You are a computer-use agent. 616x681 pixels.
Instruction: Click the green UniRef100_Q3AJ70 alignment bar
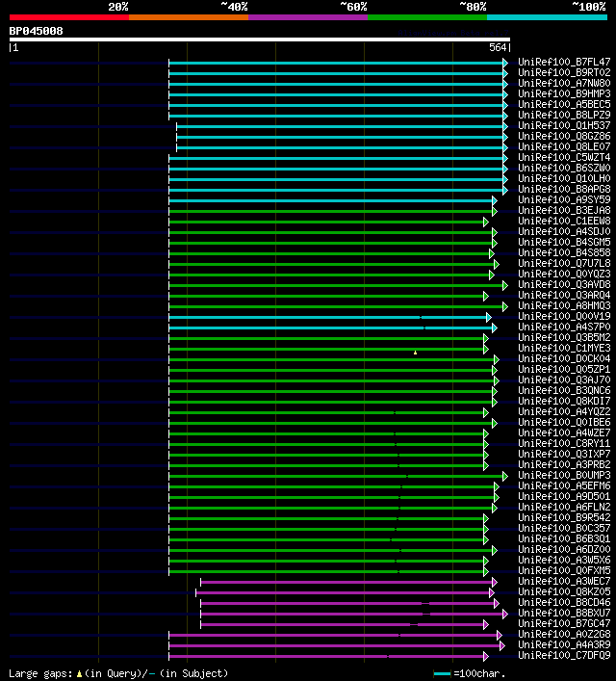tap(332, 380)
